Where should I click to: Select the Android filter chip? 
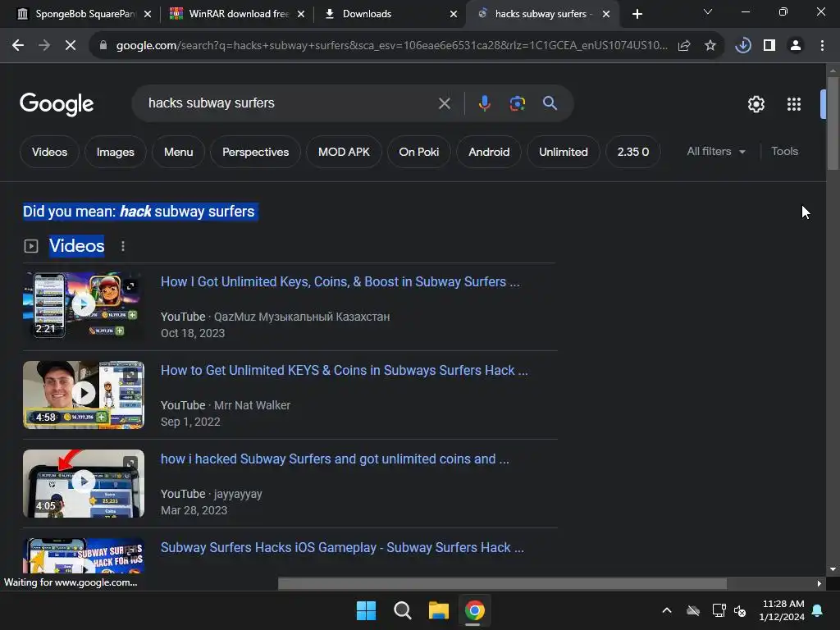489,152
